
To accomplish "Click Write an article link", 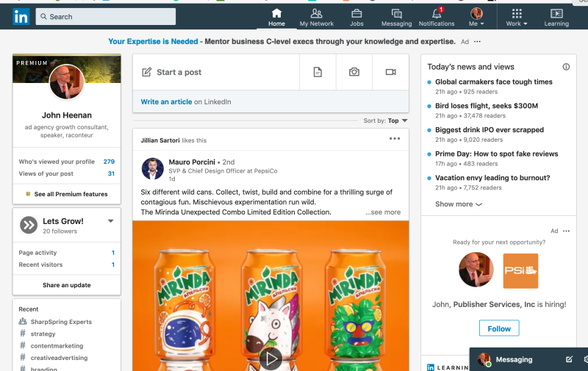I will pos(166,102).
